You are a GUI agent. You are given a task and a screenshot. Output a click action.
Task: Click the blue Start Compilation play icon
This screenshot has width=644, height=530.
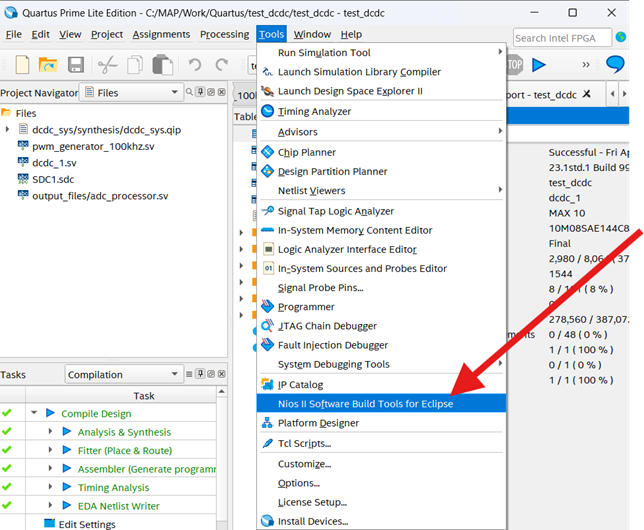(538, 65)
